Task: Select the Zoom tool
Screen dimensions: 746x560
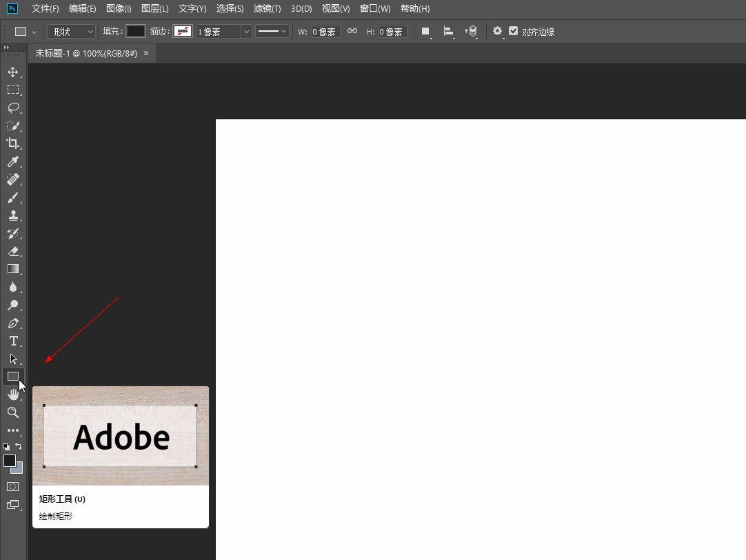Action: [13, 412]
